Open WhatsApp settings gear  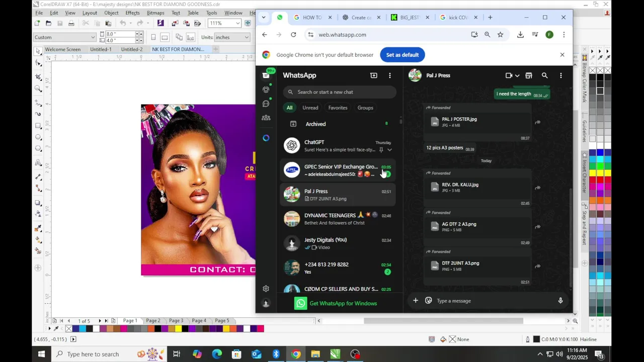tap(266, 289)
